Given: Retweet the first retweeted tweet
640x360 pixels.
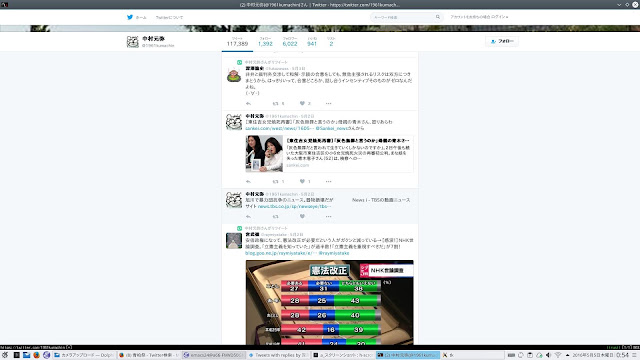Looking at the screenshot, I should [276, 103].
